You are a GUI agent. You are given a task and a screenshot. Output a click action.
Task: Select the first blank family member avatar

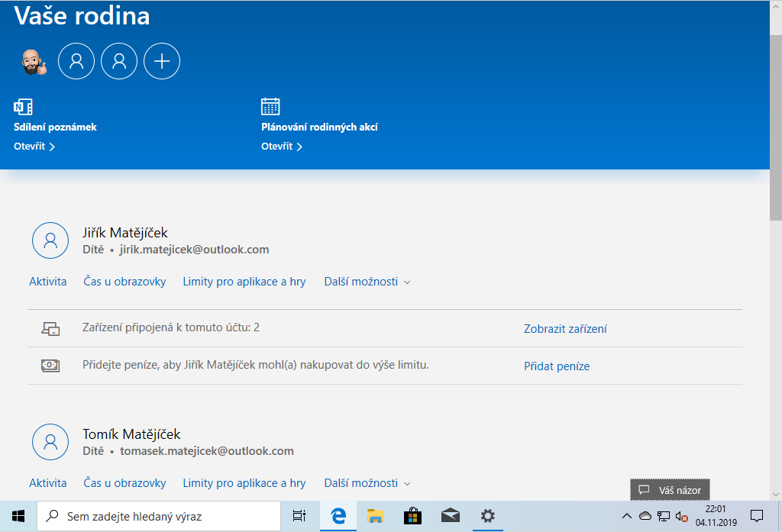point(76,62)
